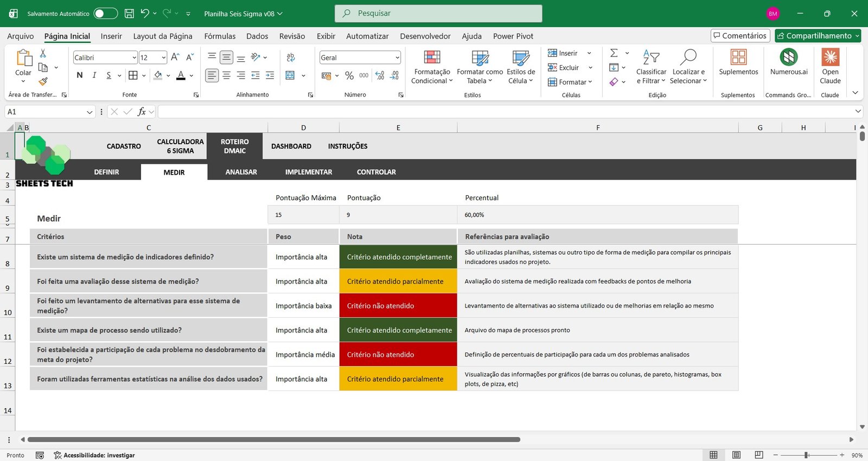Apply percent style format

pyautogui.click(x=349, y=75)
